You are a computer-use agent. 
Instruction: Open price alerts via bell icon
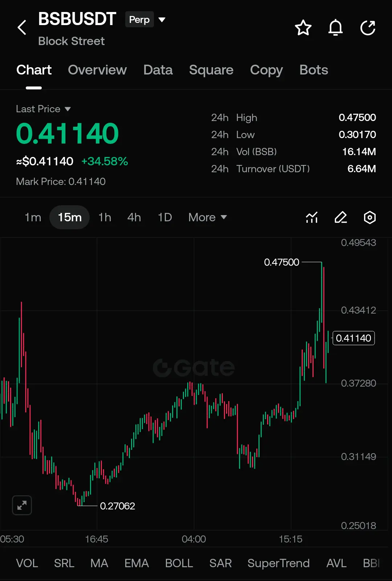[x=335, y=28]
